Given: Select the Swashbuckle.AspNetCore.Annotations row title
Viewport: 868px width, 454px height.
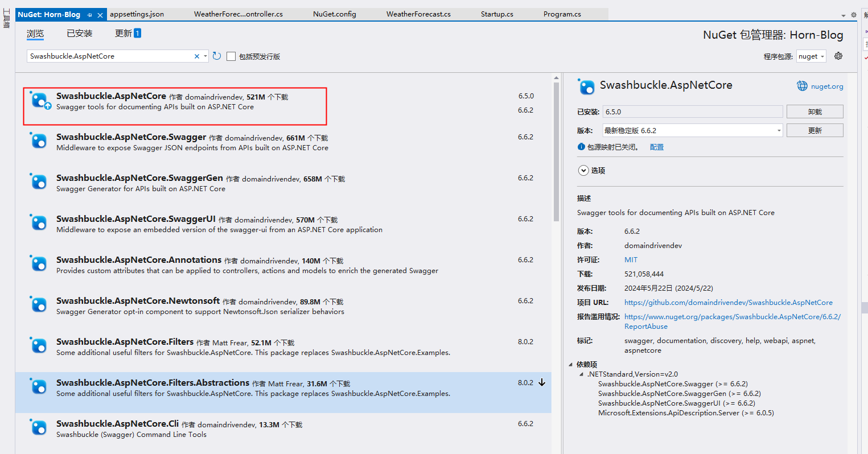Looking at the screenshot, I should pyautogui.click(x=139, y=260).
